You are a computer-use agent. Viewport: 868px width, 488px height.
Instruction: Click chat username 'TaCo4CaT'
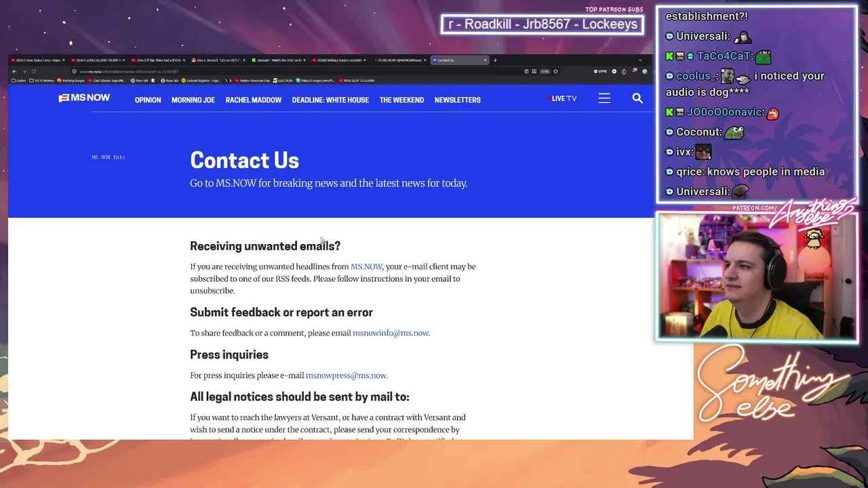pos(724,56)
